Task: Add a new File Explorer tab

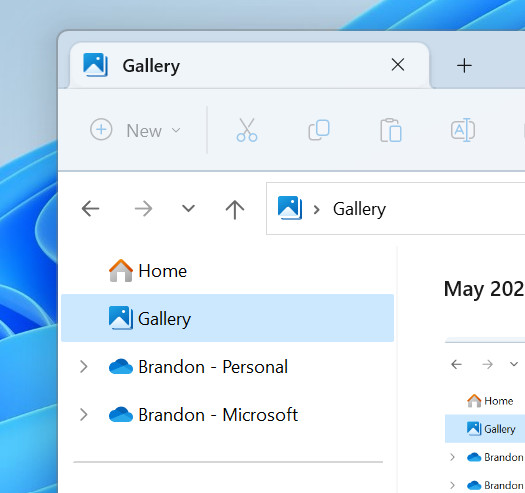Action: pyautogui.click(x=464, y=65)
